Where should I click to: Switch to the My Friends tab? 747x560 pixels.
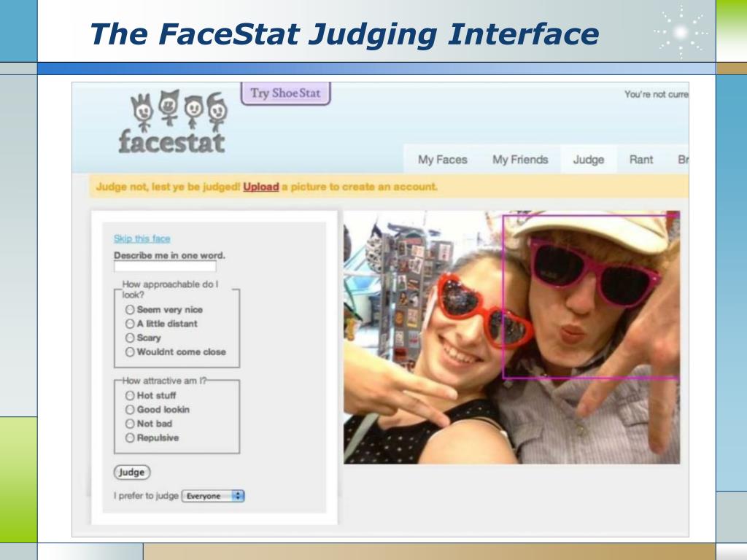(520, 160)
